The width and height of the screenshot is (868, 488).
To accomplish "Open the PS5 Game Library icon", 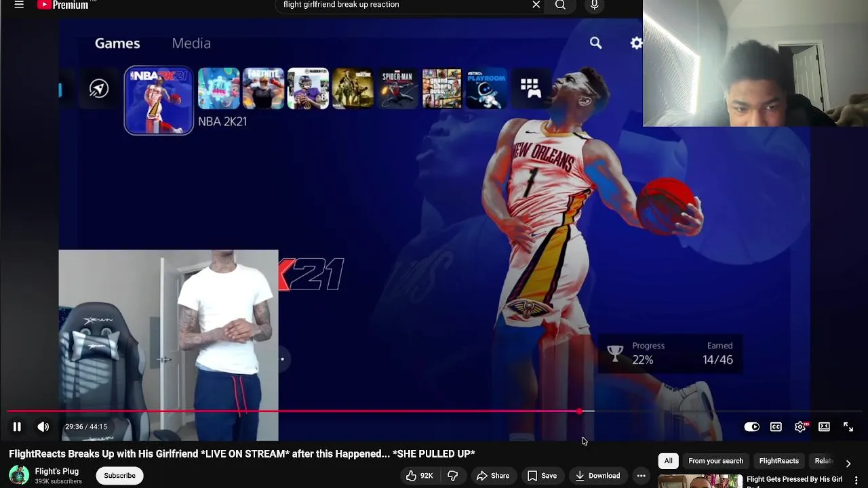I will (530, 88).
